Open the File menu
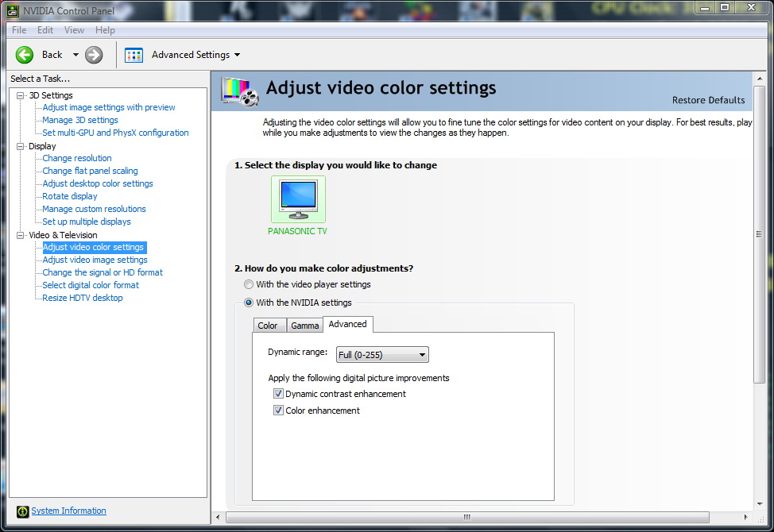Image resolution: width=774 pixels, height=532 pixels. click(19, 30)
